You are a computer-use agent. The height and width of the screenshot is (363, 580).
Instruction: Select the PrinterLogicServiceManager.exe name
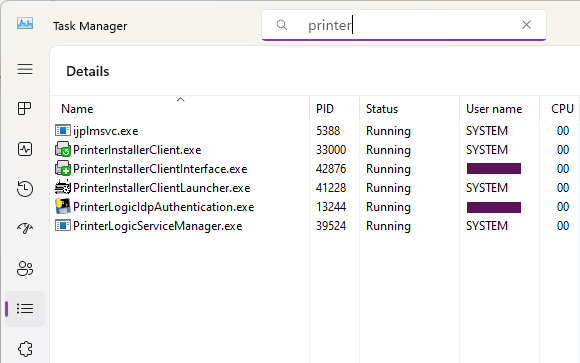158,226
